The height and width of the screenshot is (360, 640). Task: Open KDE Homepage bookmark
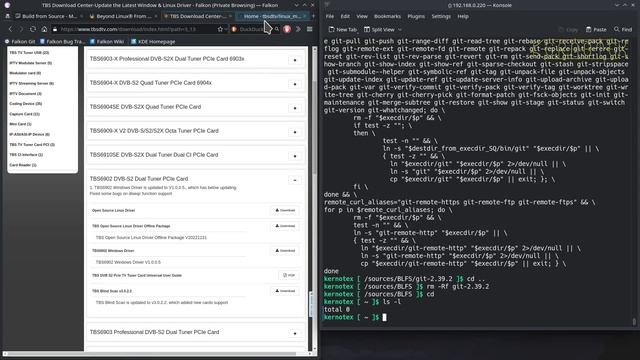coord(153,42)
